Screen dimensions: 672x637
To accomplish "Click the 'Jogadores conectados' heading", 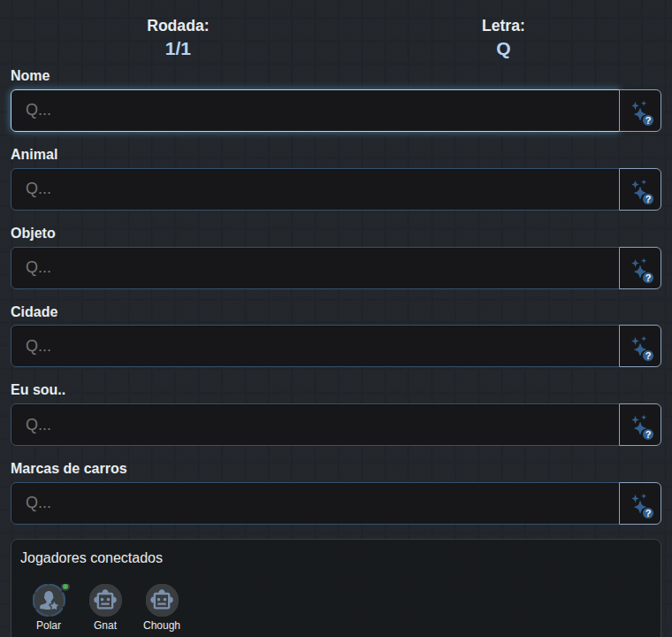I will pos(91,557).
